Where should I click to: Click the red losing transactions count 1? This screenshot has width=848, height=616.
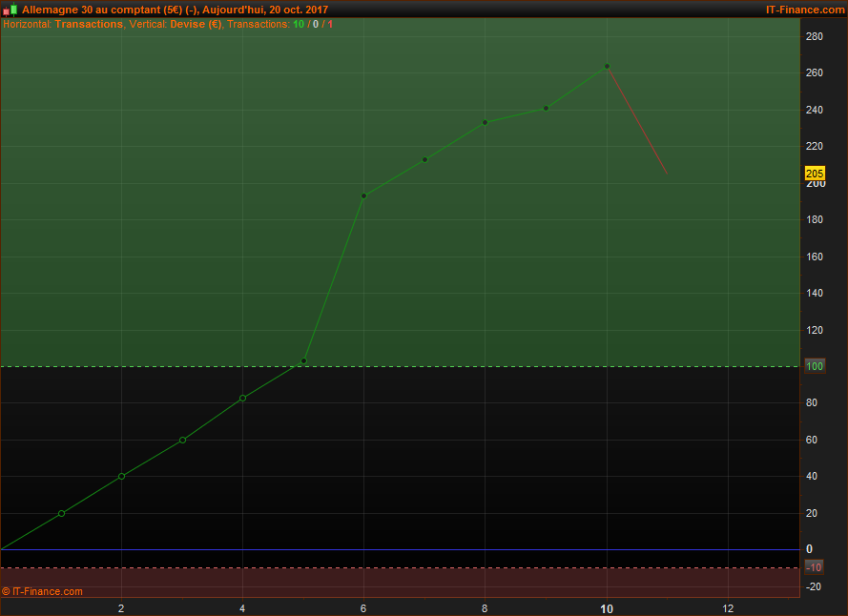[330, 24]
